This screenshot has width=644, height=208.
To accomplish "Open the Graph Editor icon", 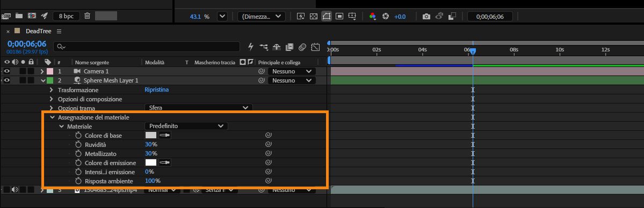I will click(x=315, y=47).
